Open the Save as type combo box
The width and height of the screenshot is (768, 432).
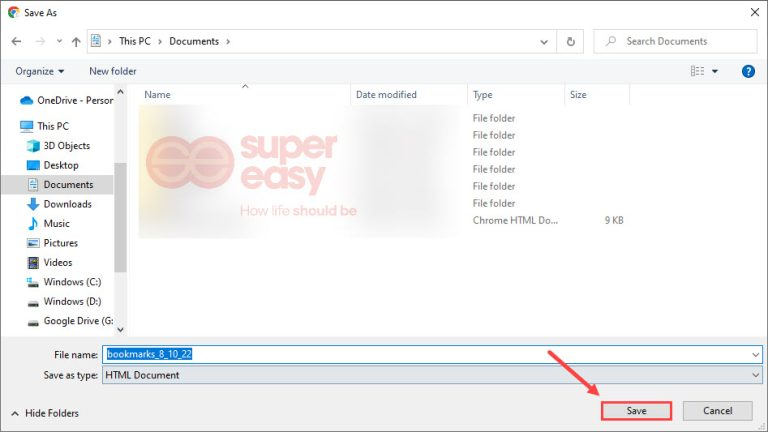click(x=432, y=376)
